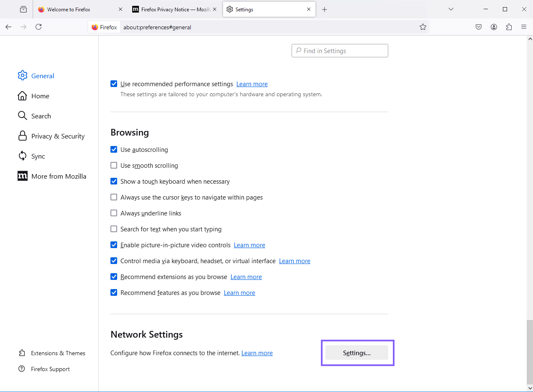The image size is (533, 392).
Task: Open the More from Mozilla section
Action: click(59, 176)
